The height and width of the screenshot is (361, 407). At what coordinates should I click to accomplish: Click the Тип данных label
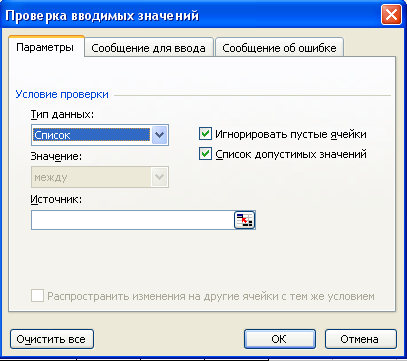(62, 114)
